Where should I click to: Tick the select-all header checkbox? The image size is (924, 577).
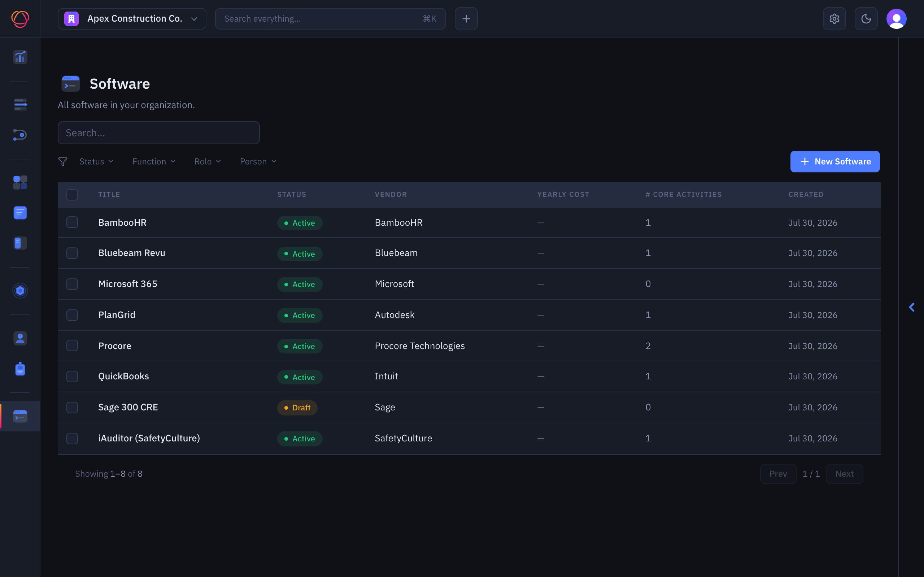click(72, 195)
